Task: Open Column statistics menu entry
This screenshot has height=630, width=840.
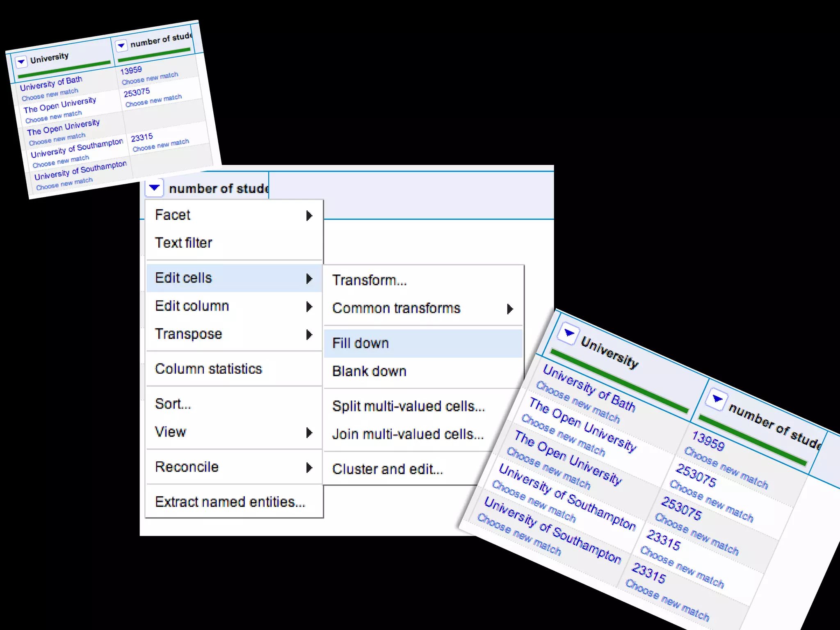Action: (208, 369)
